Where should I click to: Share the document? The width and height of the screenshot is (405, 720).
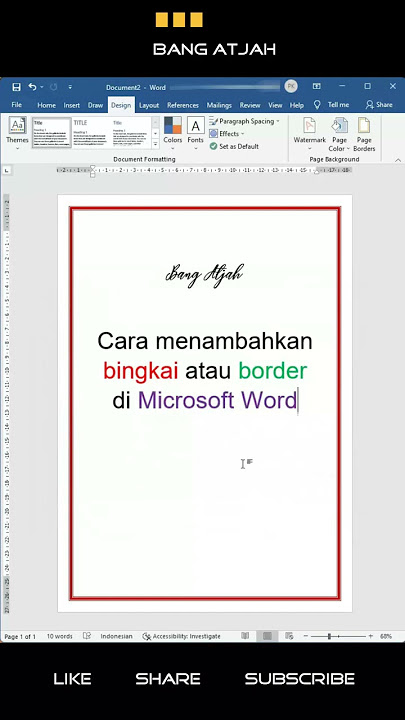coord(379,105)
